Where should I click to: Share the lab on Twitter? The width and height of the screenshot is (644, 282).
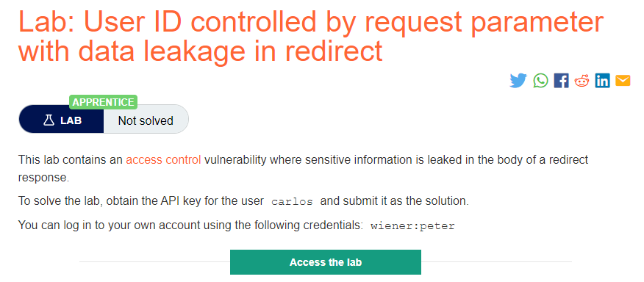tap(518, 81)
